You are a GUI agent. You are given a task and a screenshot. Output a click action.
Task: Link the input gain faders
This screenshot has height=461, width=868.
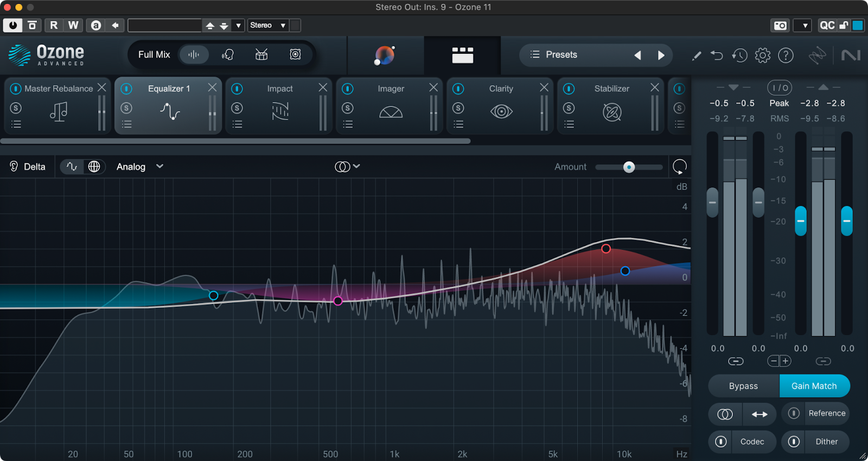pyautogui.click(x=736, y=361)
